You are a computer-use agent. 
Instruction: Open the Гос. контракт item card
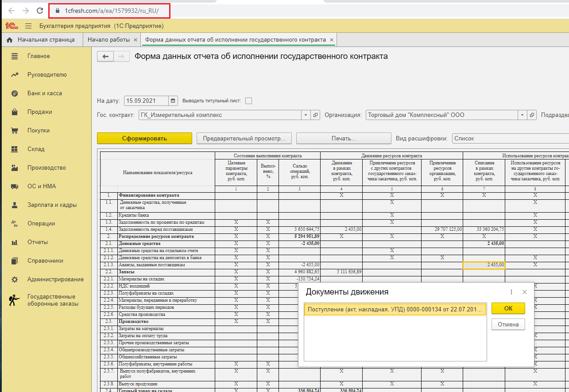click(315, 115)
